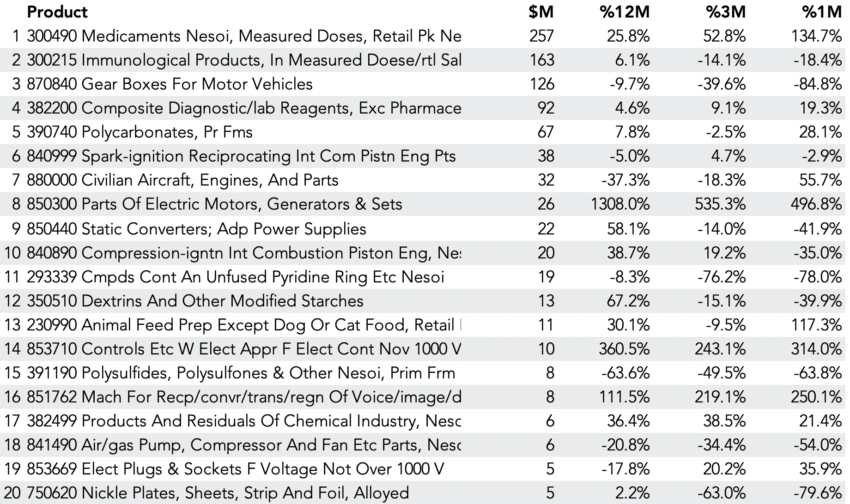
Task: Select the Composite Diagnostic/lab Reagents row
Action: tap(244, 108)
